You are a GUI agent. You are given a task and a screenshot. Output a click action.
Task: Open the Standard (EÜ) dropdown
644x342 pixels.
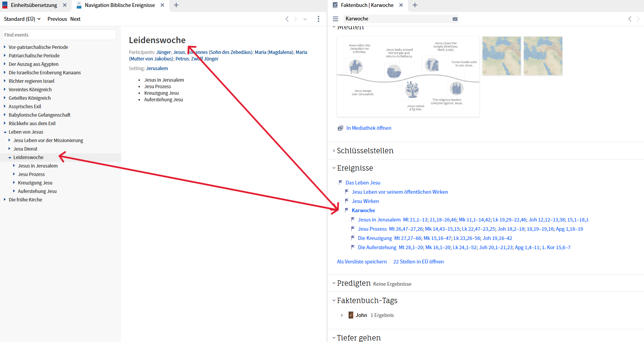pos(22,19)
